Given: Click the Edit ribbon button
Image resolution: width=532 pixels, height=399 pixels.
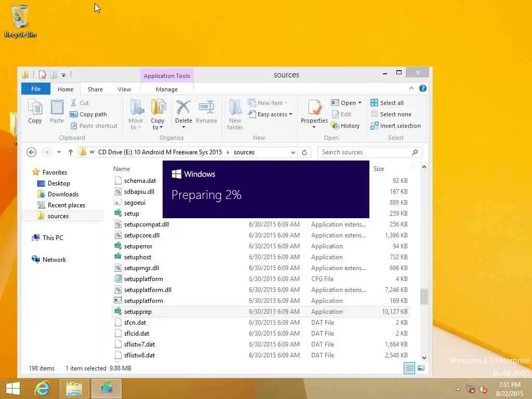Looking at the screenshot, I should click(x=341, y=114).
